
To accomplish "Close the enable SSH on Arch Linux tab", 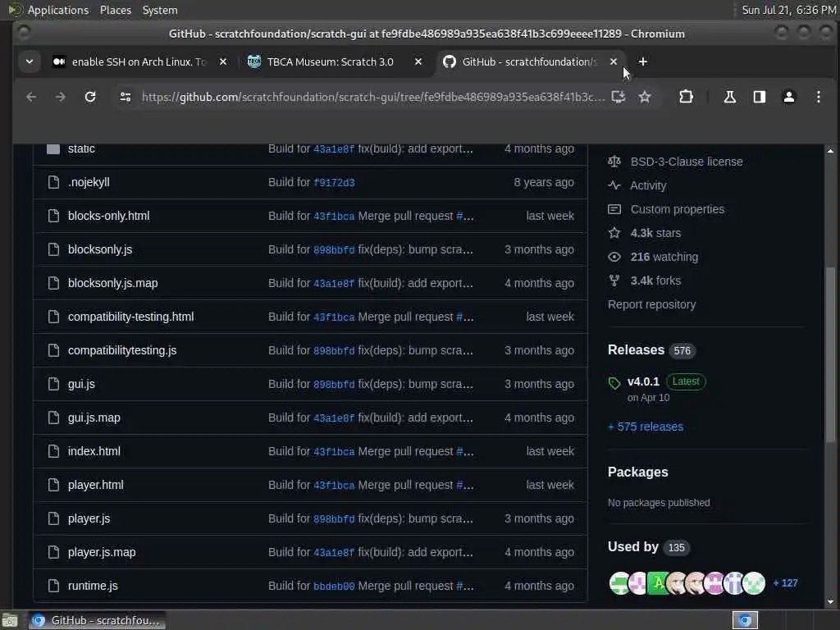I will pyautogui.click(x=223, y=62).
